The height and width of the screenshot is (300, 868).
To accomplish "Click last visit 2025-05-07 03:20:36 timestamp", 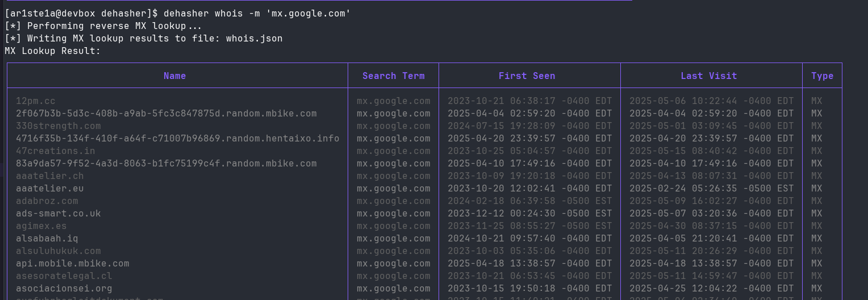I will (x=711, y=214).
